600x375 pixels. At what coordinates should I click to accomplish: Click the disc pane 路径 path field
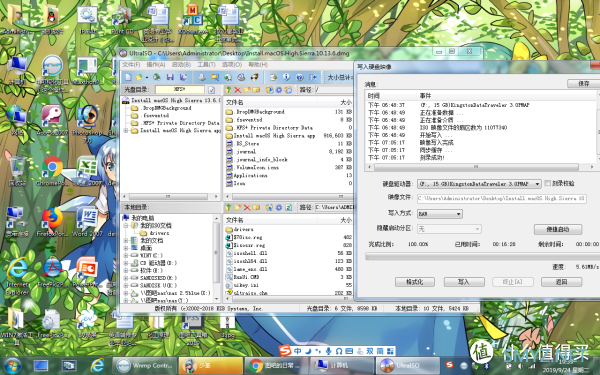click(334, 90)
